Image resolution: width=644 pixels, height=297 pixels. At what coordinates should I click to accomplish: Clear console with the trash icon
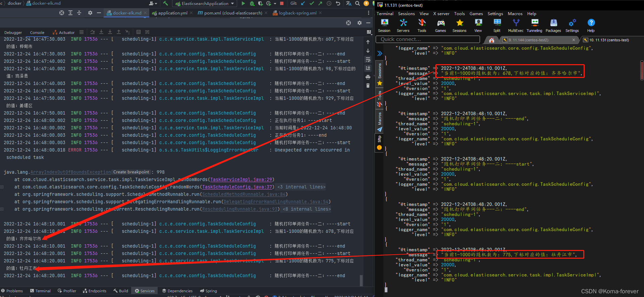point(368,86)
